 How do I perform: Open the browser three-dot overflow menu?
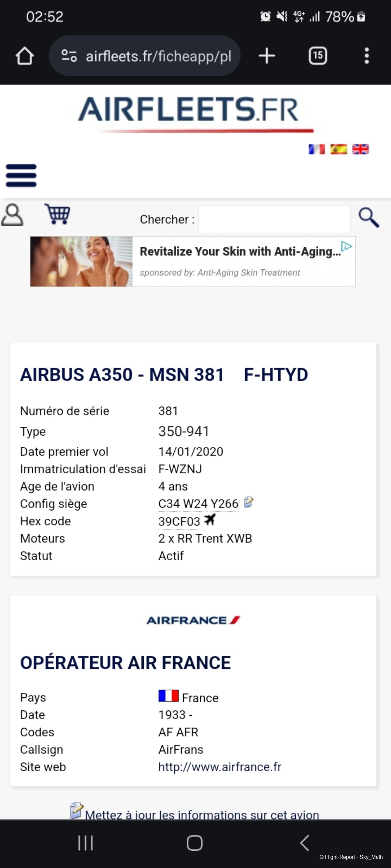(x=367, y=56)
